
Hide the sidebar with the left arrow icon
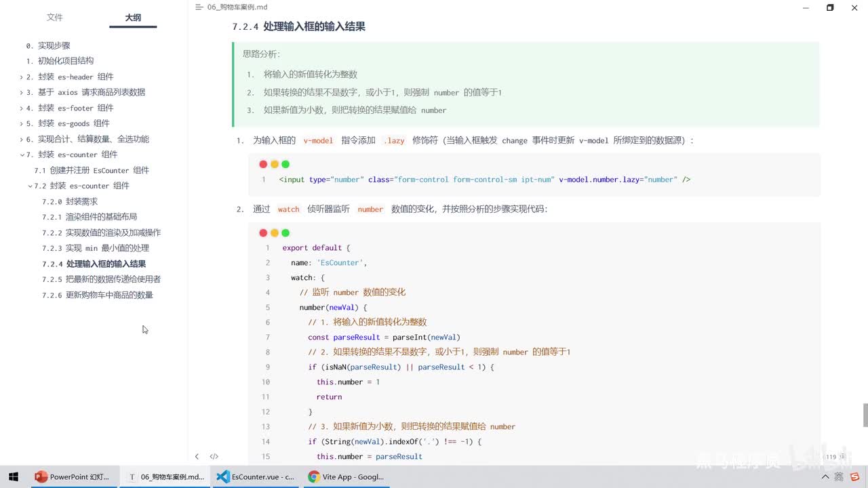[x=197, y=457]
